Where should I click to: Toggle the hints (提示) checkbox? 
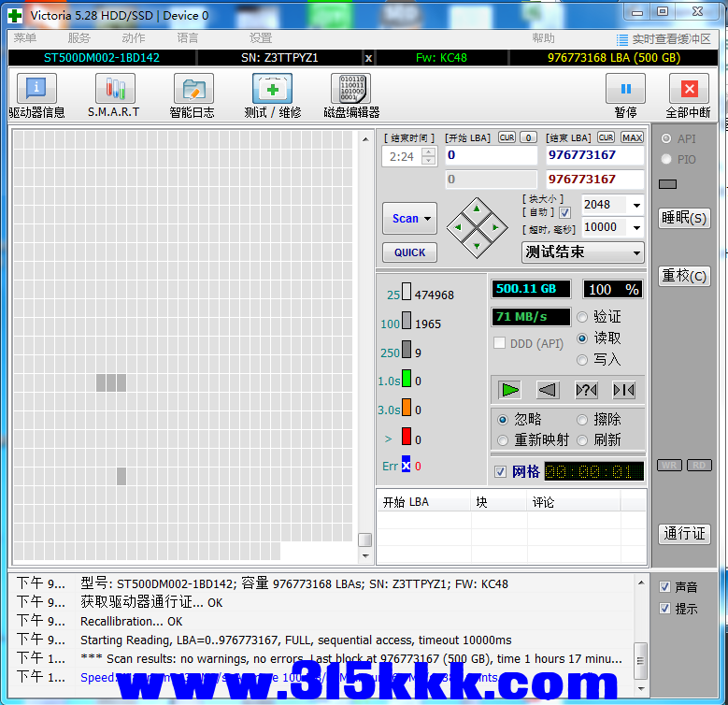[664, 609]
